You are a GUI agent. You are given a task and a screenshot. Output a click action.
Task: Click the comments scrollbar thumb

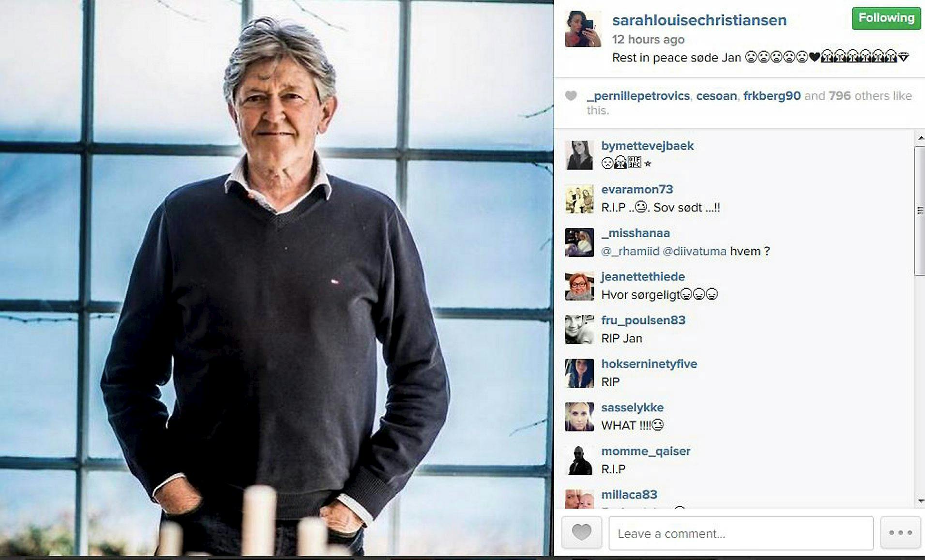[920, 211]
